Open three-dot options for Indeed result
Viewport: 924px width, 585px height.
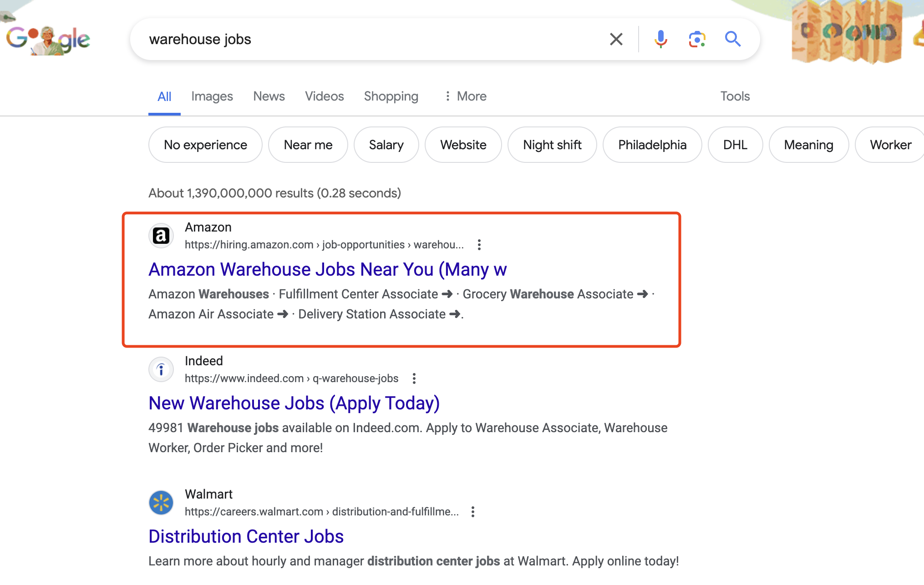pyautogui.click(x=414, y=378)
